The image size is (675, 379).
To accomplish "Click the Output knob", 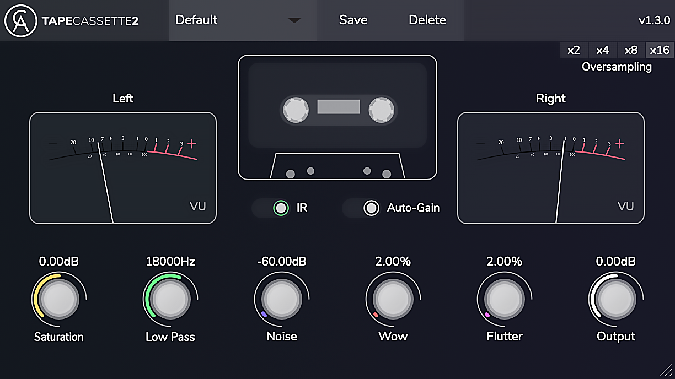I will [x=616, y=299].
